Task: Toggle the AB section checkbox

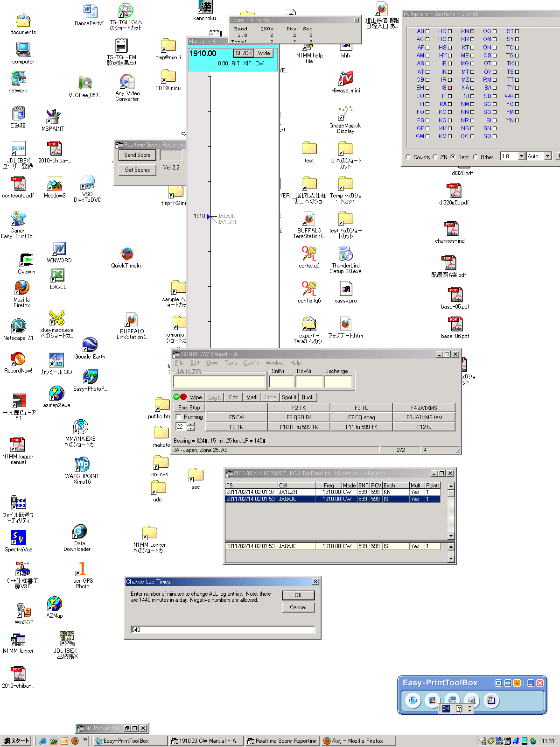Action: pyautogui.click(x=427, y=31)
